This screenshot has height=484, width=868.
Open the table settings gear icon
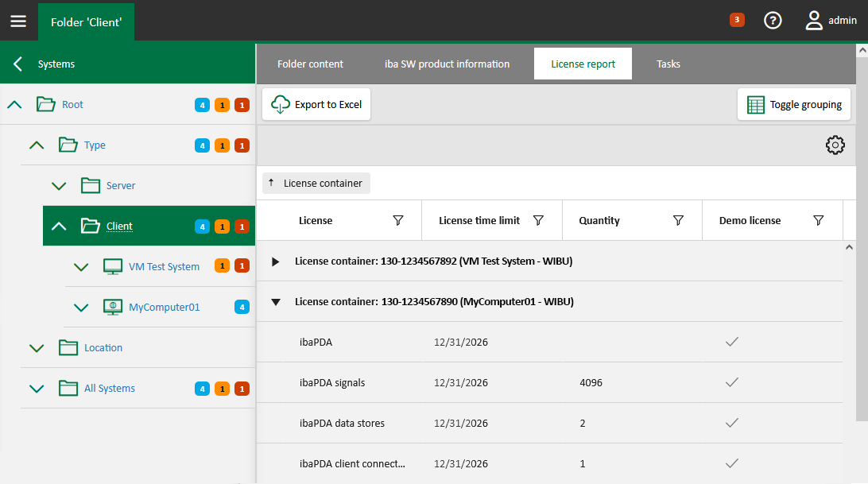click(x=835, y=145)
